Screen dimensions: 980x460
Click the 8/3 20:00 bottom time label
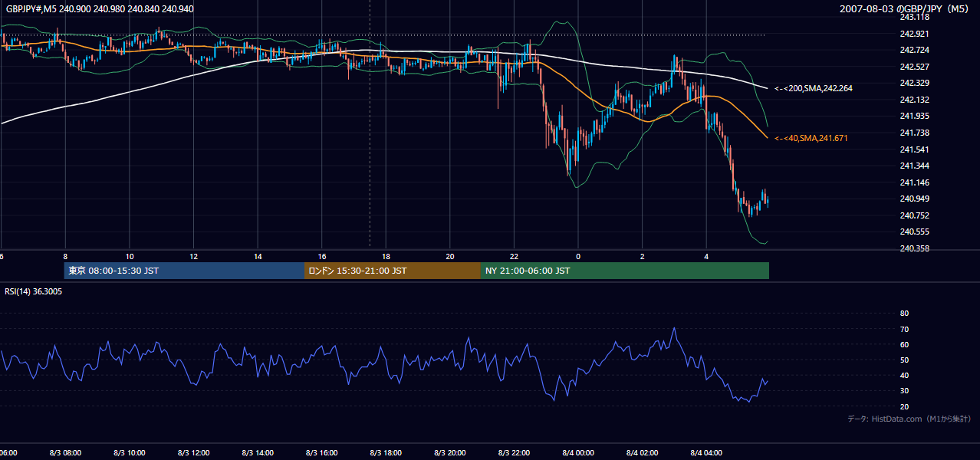click(x=450, y=453)
